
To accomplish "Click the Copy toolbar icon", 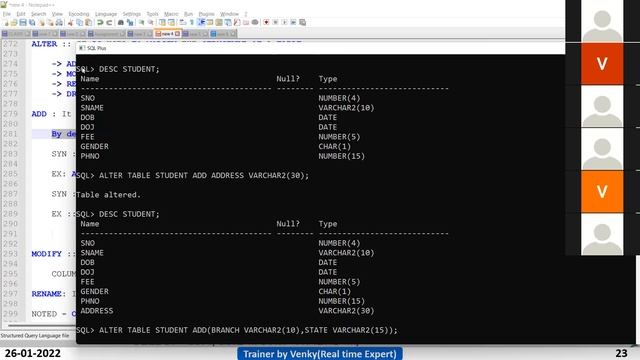I will pos(79,22).
